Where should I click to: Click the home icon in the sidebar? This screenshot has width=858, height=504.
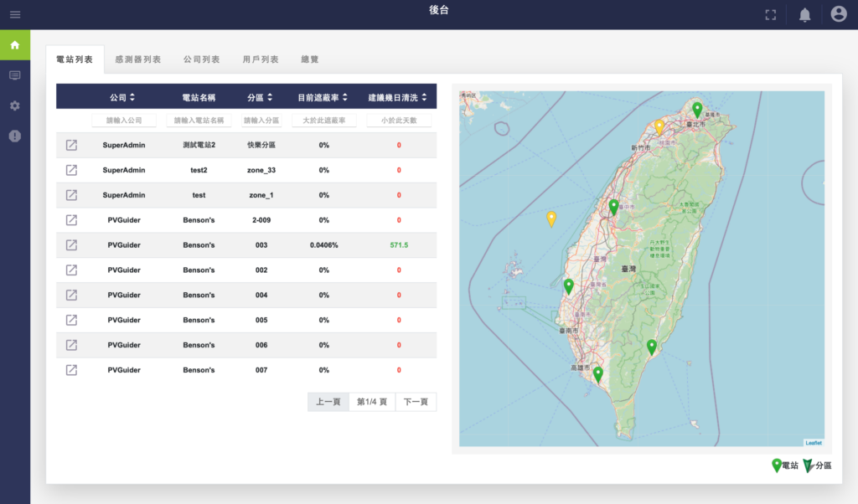click(15, 45)
